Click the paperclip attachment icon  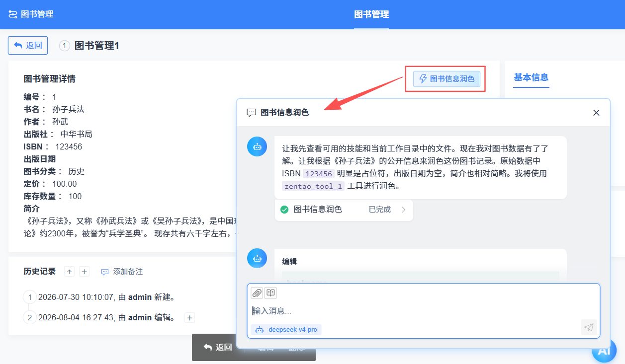point(257,293)
